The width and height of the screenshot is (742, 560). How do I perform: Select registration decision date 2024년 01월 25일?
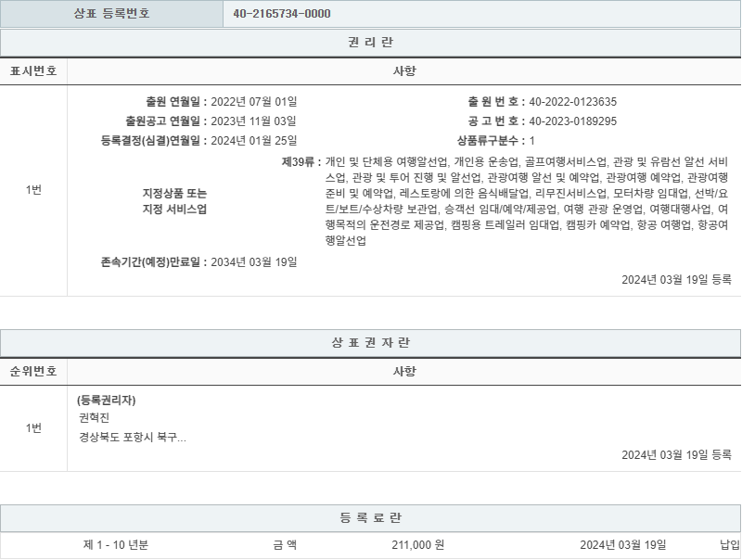[253, 140]
